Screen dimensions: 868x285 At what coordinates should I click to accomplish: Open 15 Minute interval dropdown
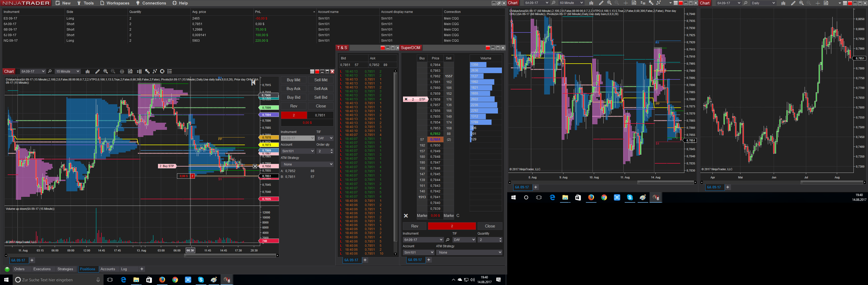point(67,71)
